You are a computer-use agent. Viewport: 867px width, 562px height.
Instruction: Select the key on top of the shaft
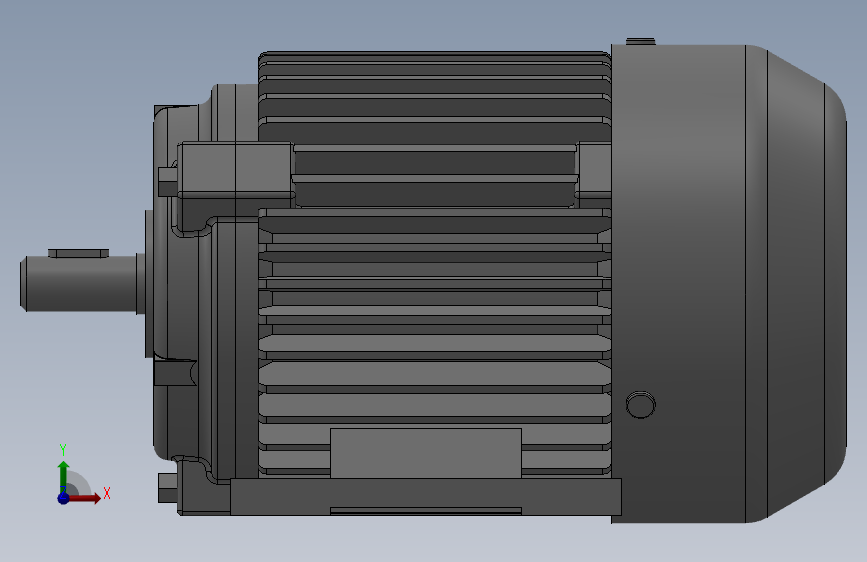(x=79, y=253)
